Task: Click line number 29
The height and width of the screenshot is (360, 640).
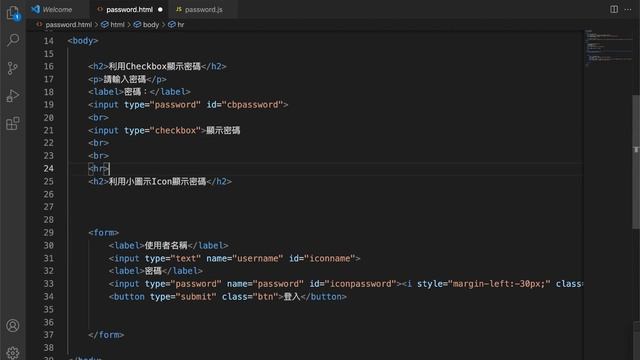Action: tap(49, 232)
